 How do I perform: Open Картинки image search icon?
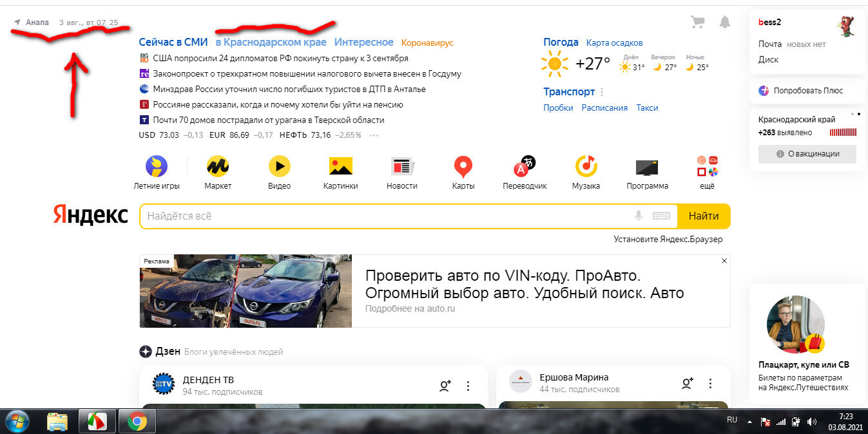click(x=340, y=167)
